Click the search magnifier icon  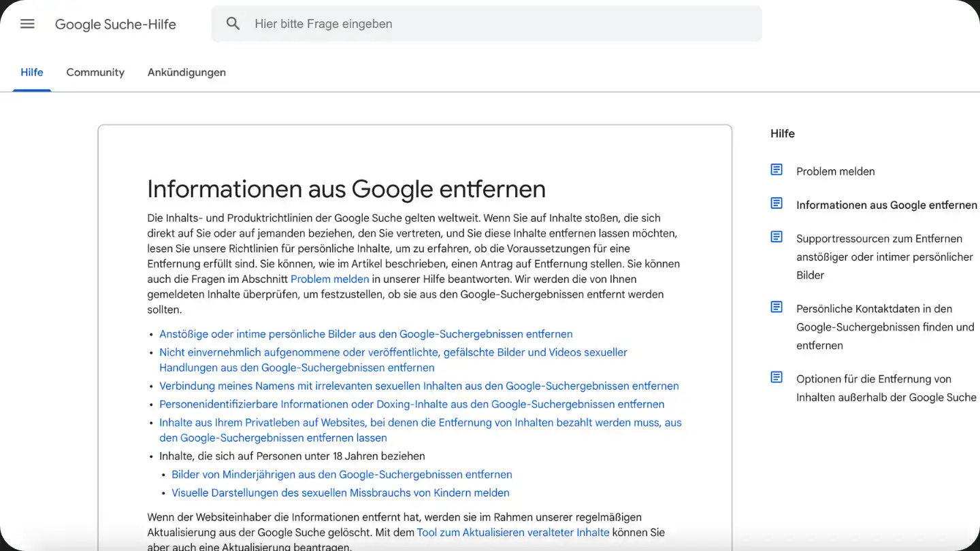click(233, 24)
